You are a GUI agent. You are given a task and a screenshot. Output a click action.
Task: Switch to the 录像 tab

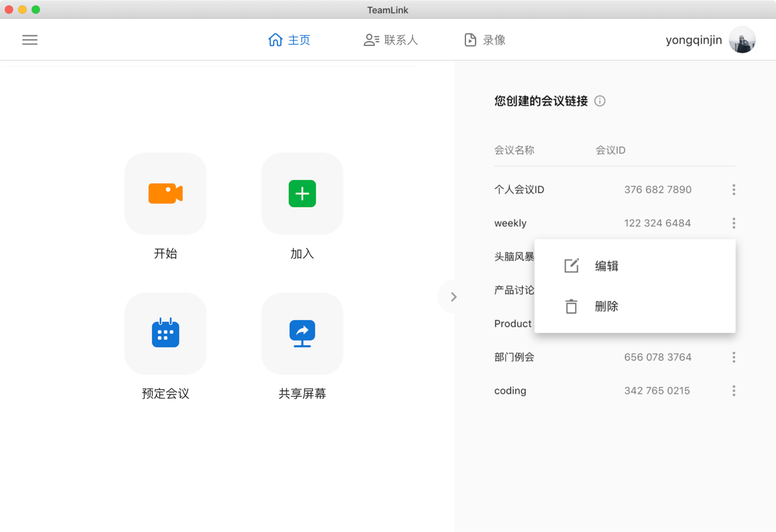485,40
